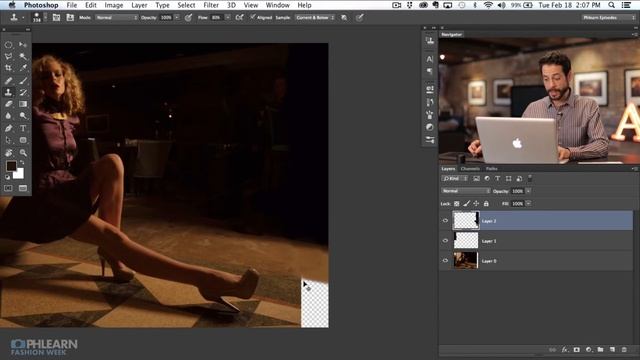Open the Opacity slider dropdown in options bar
The width and height of the screenshot is (640, 360).
point(177,18)
